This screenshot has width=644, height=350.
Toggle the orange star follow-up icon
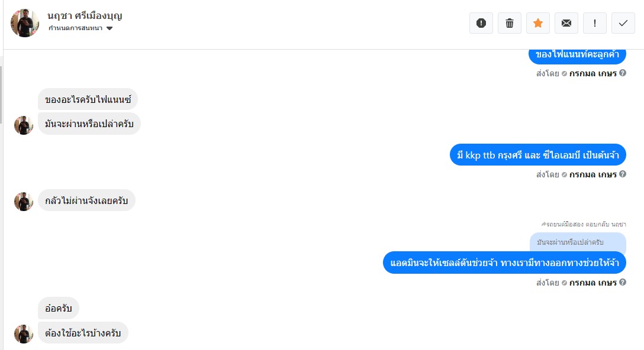pos(537,23)
